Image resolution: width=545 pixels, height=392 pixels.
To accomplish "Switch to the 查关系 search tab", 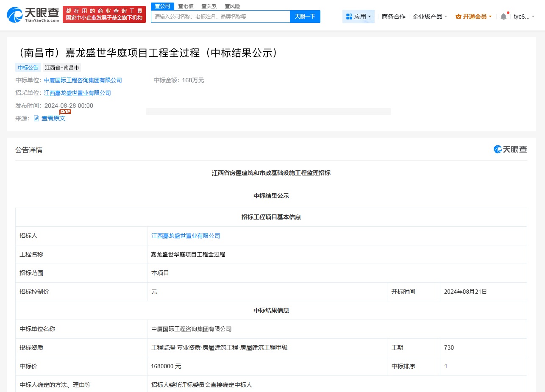I will pyautogui.click(x=209, y=6).
